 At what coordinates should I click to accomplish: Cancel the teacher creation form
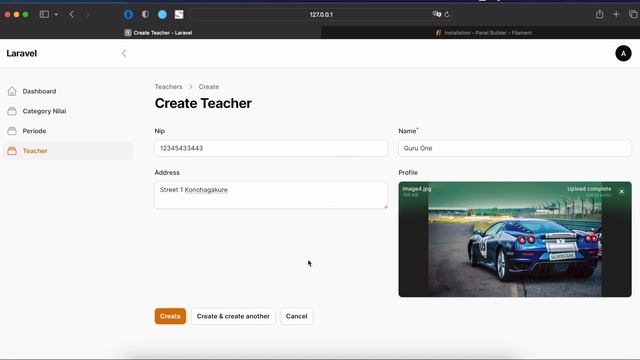tap(296, 316)
